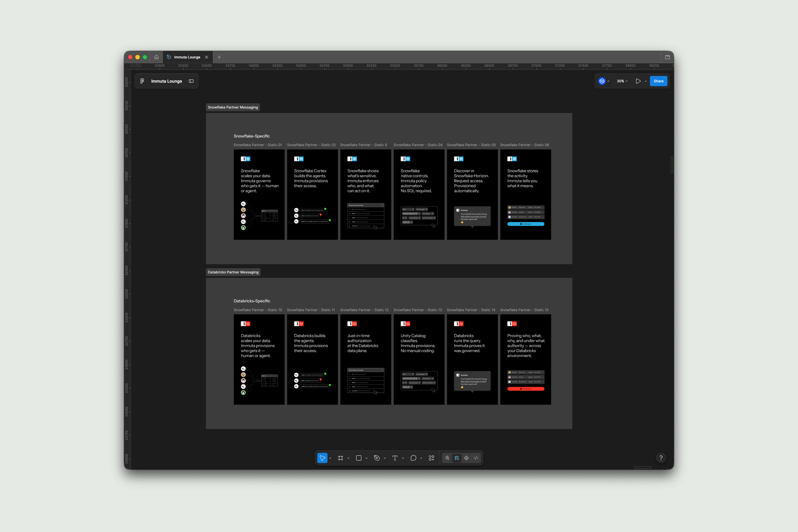Image resolution: width=798 pixels, height=532 pixels.
Task: Switch to Dev Mode code toggle
Action: (x=476, y=458)
